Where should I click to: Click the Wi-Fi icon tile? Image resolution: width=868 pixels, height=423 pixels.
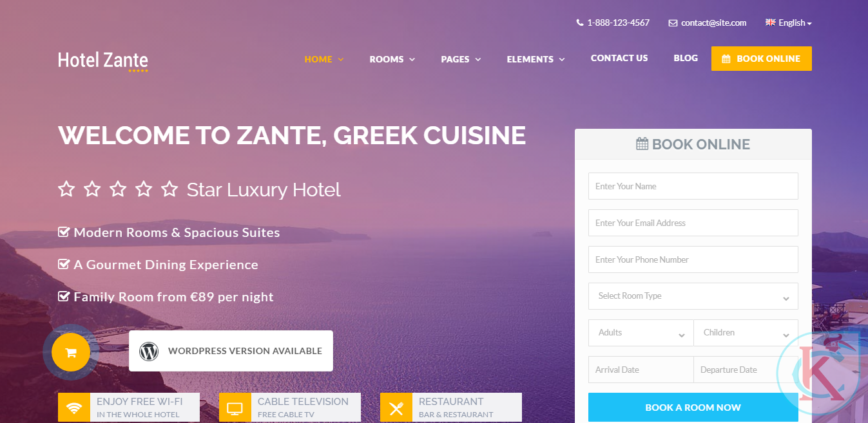click(x=74, y=408)
